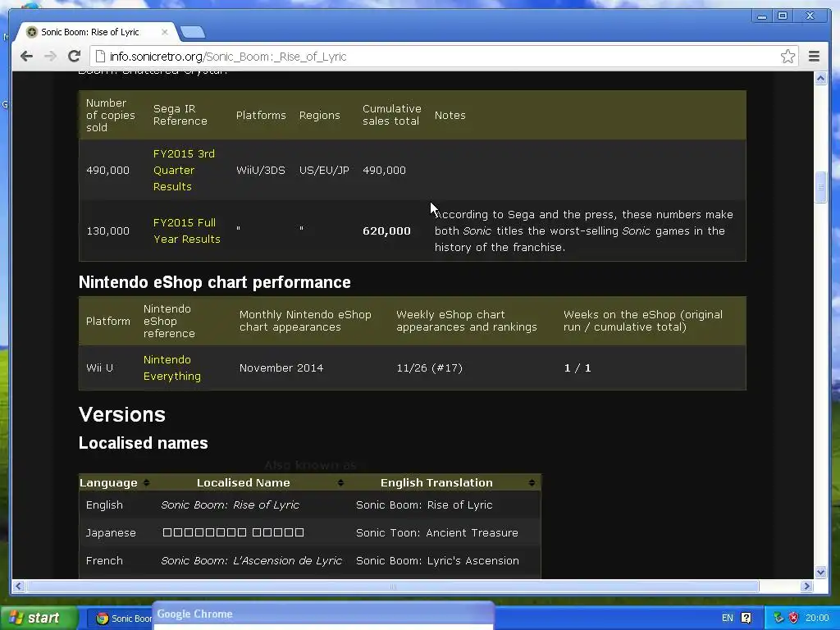Open the Windows Start menu
840x630 pixels.
coord(39,618)
